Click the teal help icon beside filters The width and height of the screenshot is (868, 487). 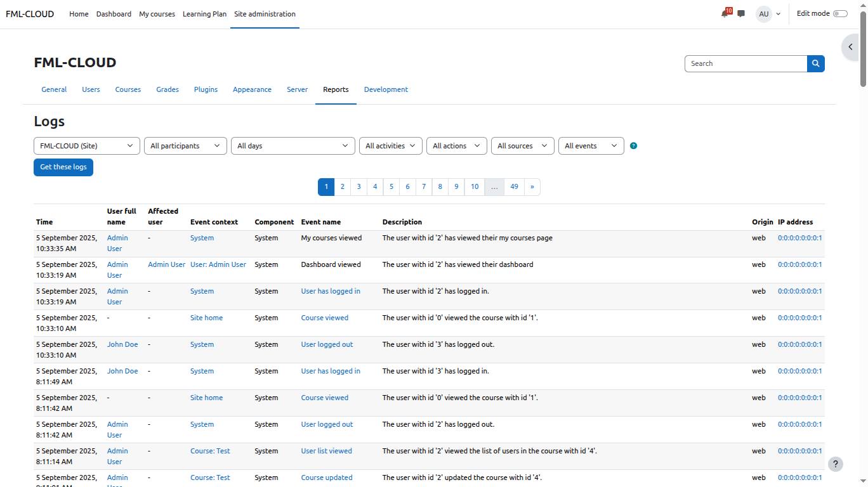[633, 146]
